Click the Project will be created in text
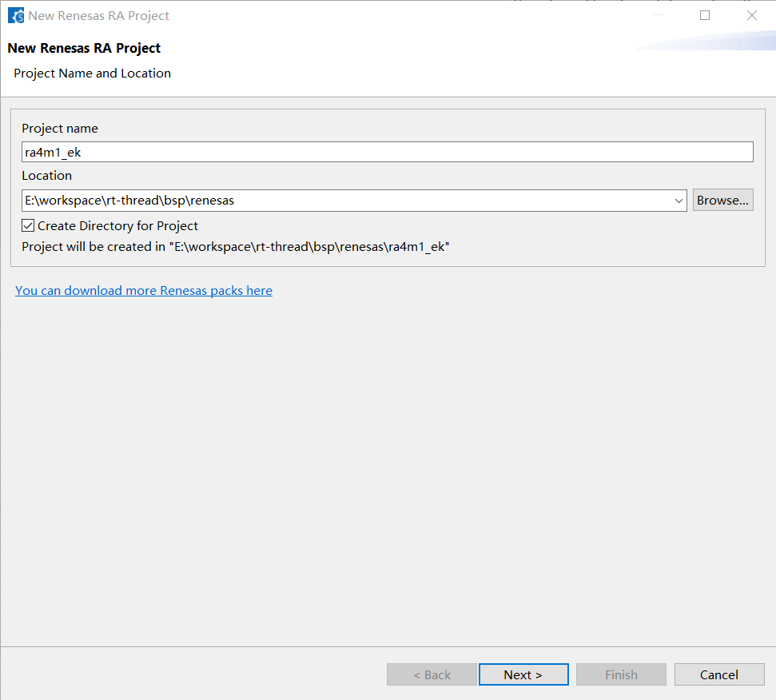This screenshot has width=776, height=700. 236,248
